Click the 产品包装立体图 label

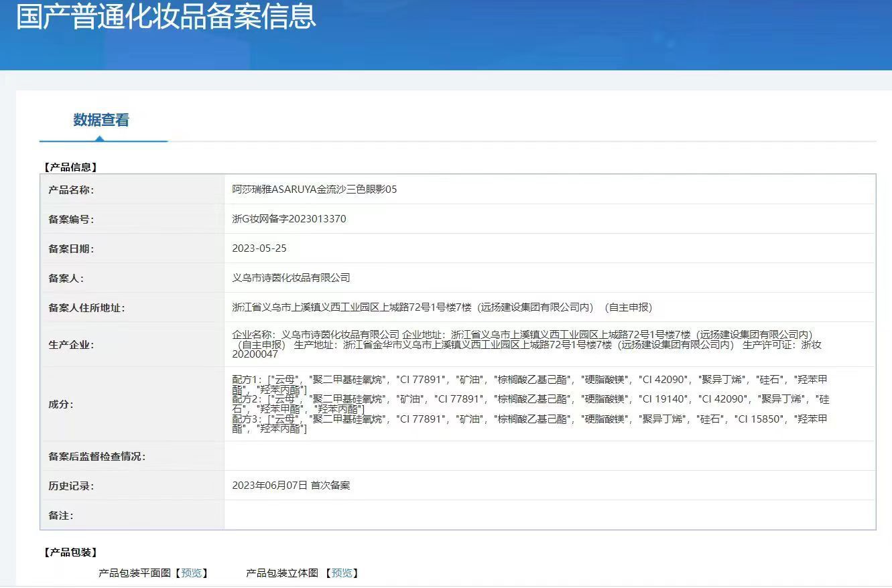pos(282,573)
